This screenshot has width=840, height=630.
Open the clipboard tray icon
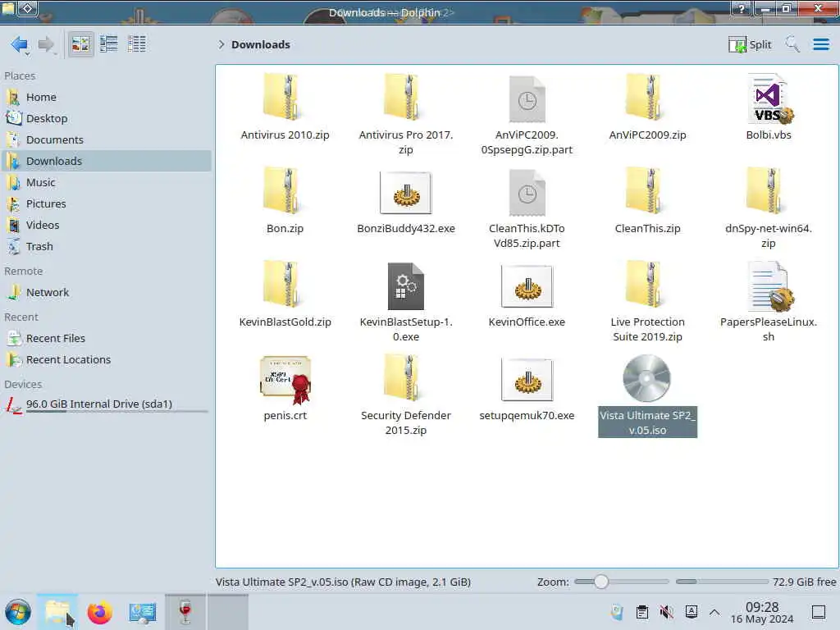pos(641,612)
